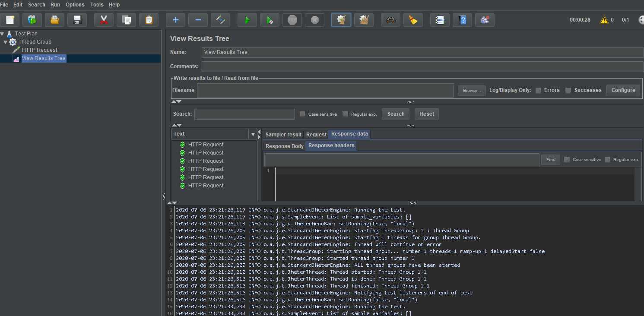
Task: Click into the Name field
Action: coord(422,52)
